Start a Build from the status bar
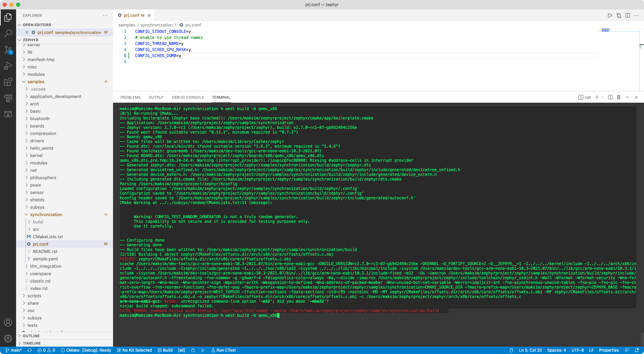Screen dimensions: 644x354 [x=165, y=350]
